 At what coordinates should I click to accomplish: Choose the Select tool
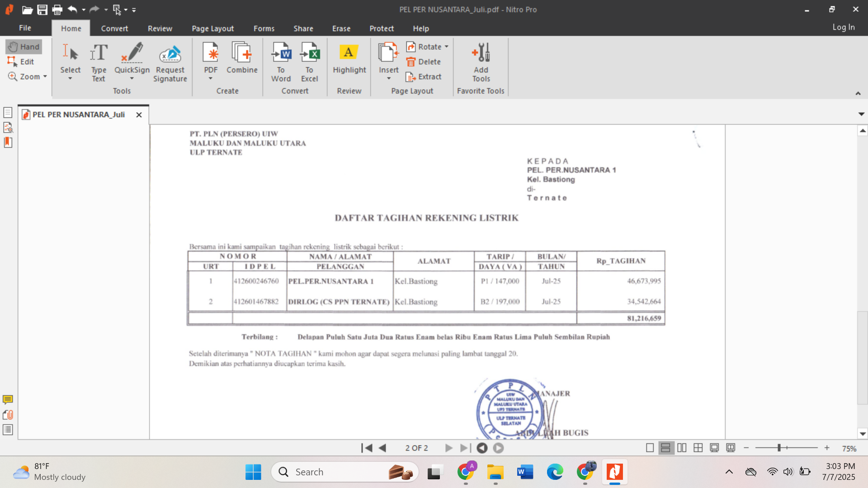point(71,61)
